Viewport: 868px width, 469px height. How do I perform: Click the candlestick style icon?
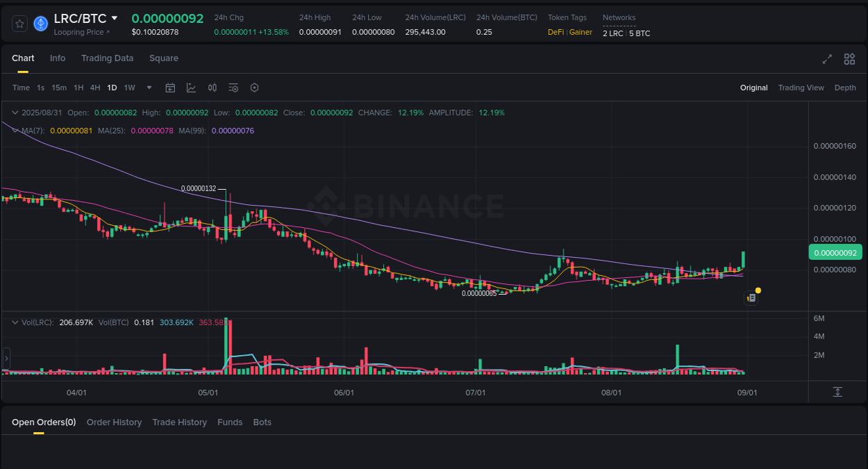pyautogui.click(x=212, y=88)
